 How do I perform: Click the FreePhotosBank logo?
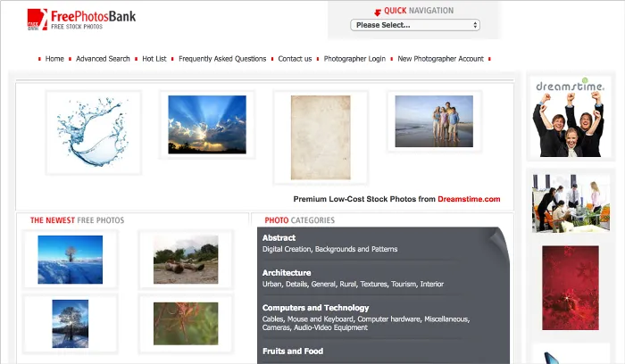(x=81, y=19)
